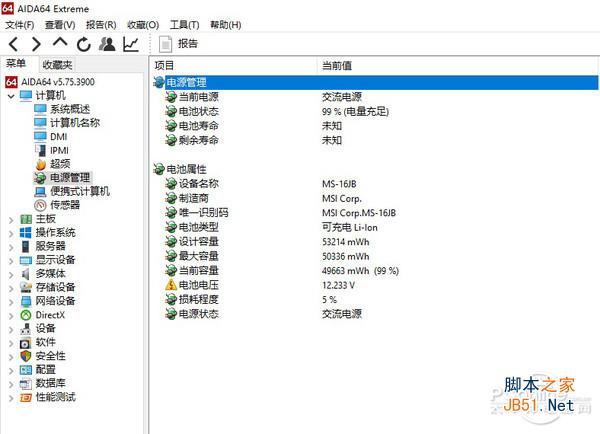Screen dimensions: 600x434
Task: Click the 服务器 server icon
Action: point(26,246)
